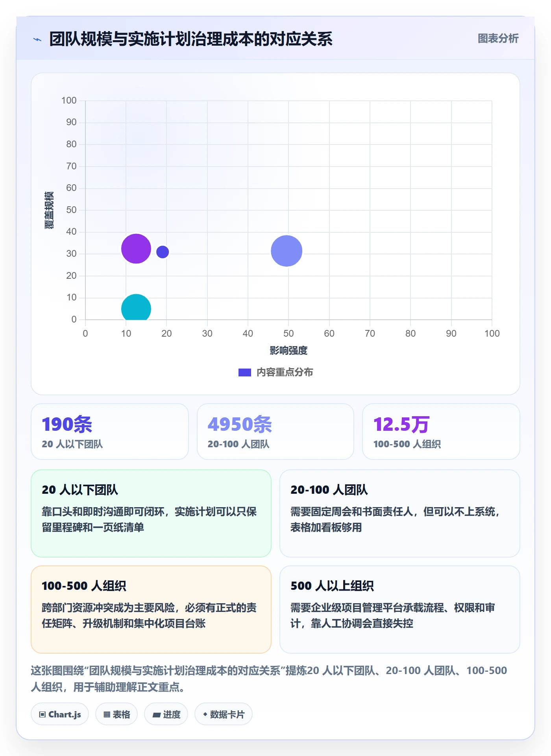Image resolution: width=551 pixels, height=756 pixels.
Task: Toggle the 内容重点分布 legend color box
Action: click(x=245, y=372)
